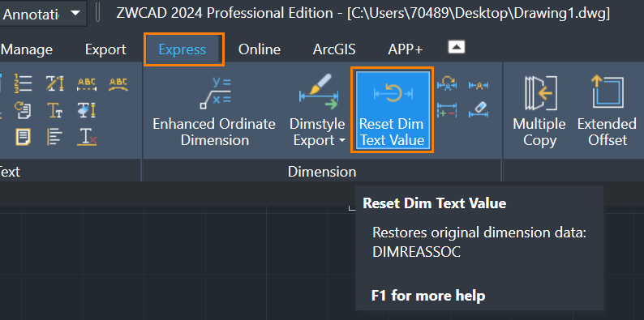The image size is (644, 320).
Task: Click the left justify text icon
Action: (x=55, y=137)
